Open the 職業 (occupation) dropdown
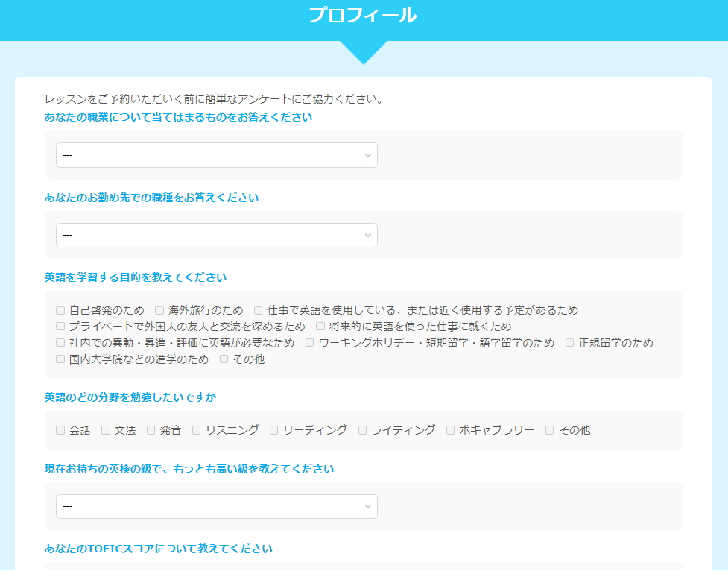The image size is (728, 574). tap(216, 155)
